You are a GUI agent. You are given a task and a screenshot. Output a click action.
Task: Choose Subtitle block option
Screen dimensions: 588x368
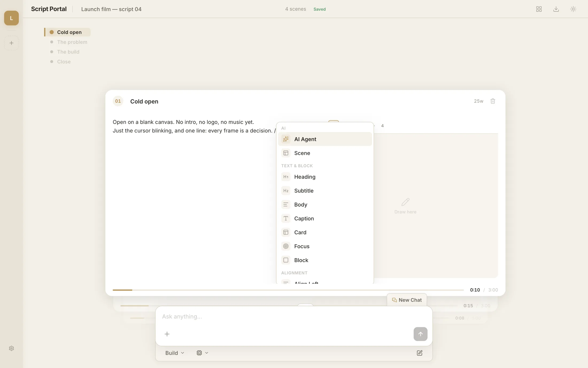click(325, 191)
